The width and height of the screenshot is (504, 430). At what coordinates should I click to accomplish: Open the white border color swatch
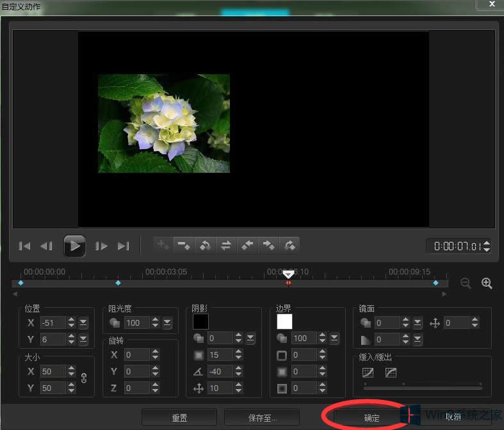click(x=284, y=321)
